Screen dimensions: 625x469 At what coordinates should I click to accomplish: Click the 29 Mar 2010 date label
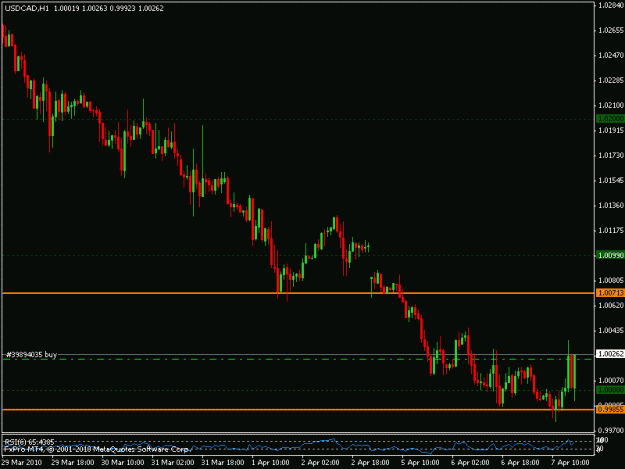coord(22,463)
